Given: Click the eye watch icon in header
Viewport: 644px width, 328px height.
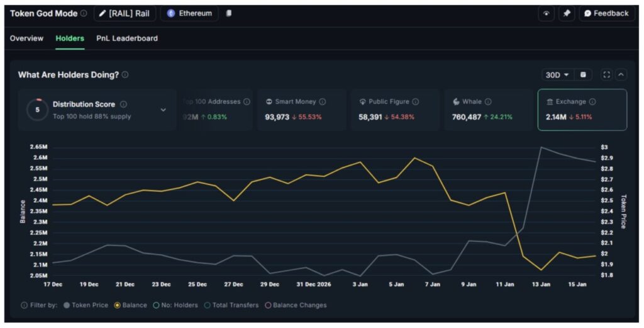Looking at the screenshot, I should 546,13.
